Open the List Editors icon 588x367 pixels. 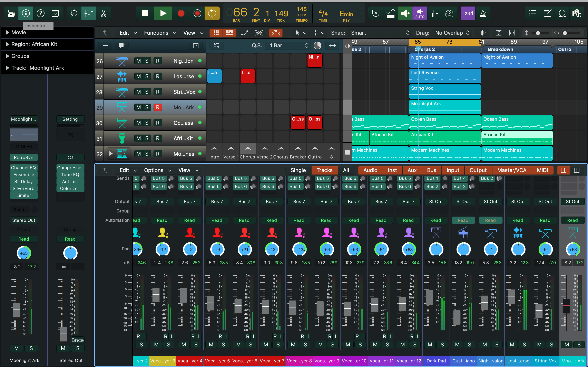533,13
